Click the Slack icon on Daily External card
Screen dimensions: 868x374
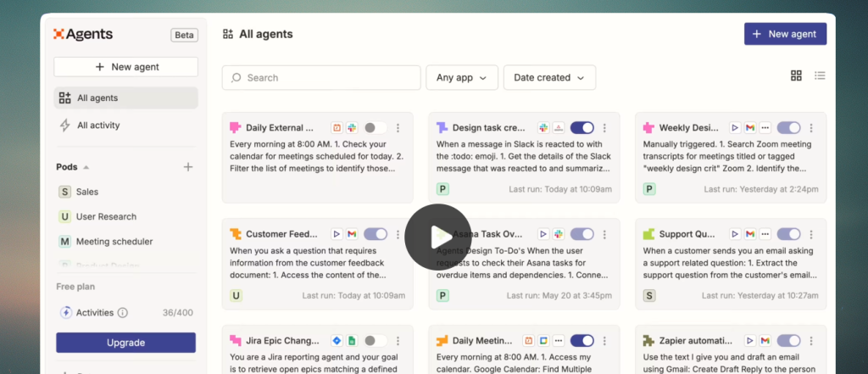click(x=352, y=128)
